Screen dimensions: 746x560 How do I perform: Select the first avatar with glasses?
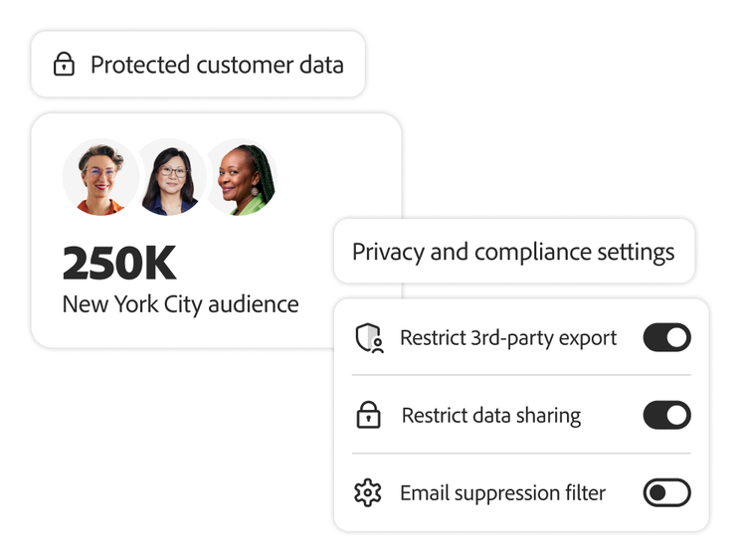[x=100, y=178]
